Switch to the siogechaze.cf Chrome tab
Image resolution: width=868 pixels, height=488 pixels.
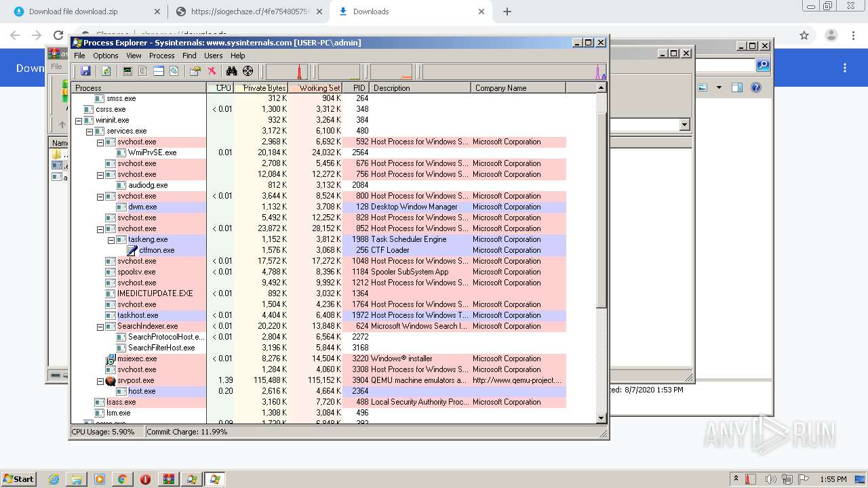click(x=247, y=12)
